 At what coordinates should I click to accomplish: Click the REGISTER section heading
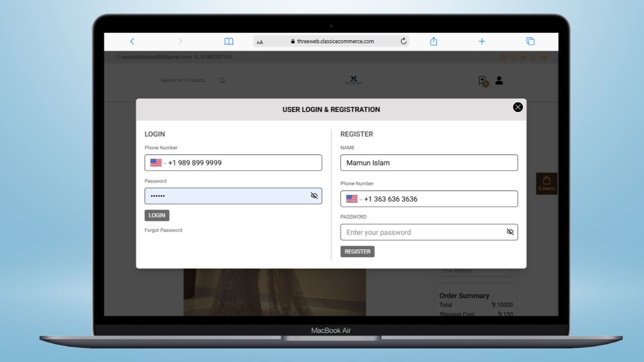click(357, 134)
